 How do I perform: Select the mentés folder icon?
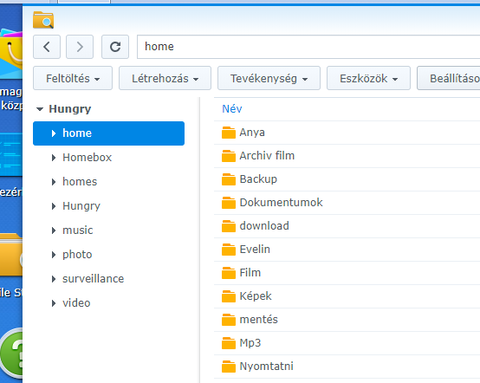[229, 319]
